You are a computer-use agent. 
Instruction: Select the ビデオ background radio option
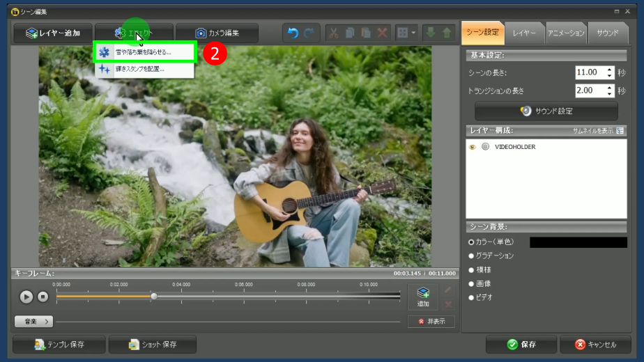coord(471,297)
